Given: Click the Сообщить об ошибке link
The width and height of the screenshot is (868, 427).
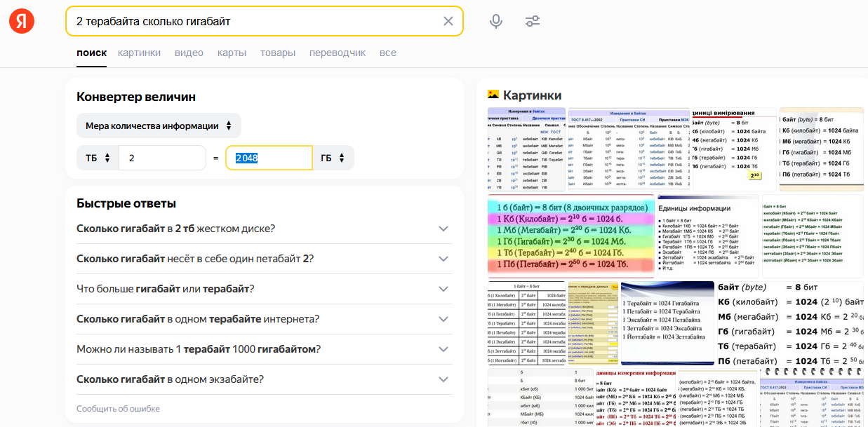Looking at the screenshot, I should point(118,409).
